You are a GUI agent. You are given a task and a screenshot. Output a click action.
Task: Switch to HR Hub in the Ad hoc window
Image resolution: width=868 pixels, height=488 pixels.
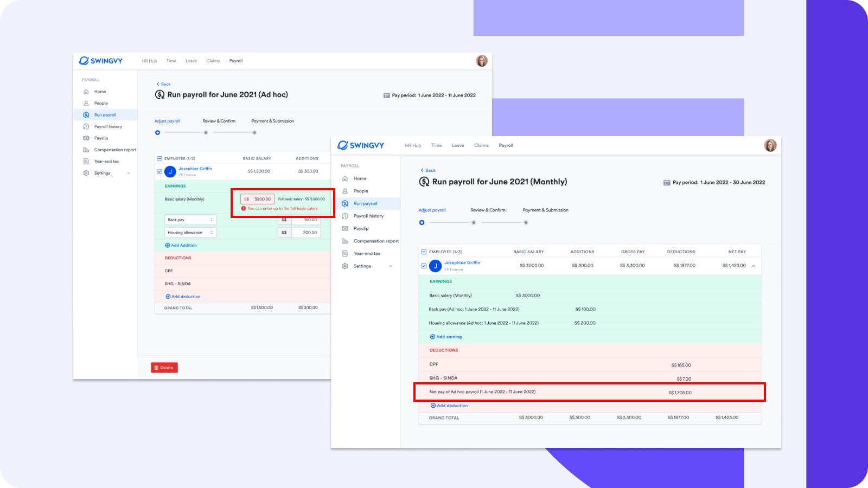click(x=149, y=61)
